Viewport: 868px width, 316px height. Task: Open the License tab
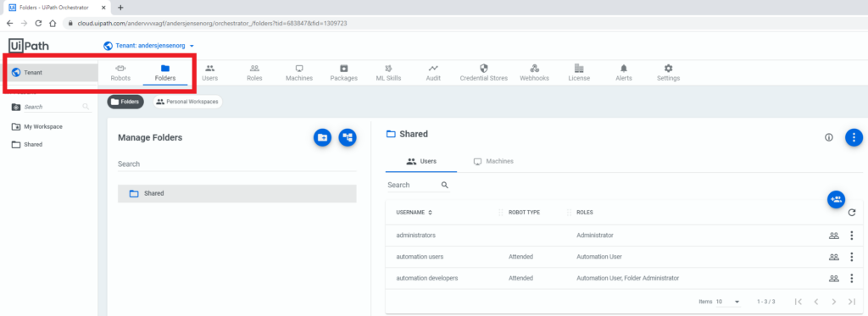(x=579, y=73)
